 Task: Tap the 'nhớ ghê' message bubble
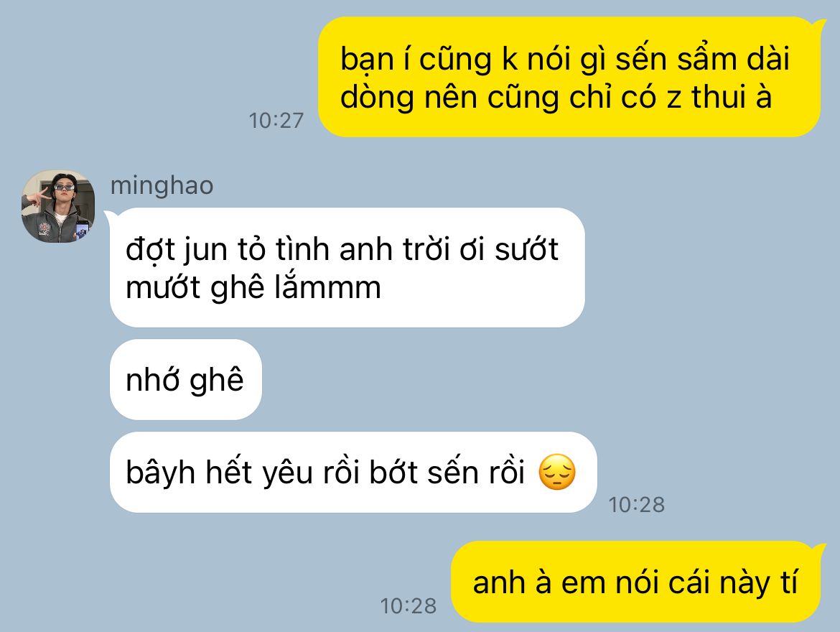(186, 379)
